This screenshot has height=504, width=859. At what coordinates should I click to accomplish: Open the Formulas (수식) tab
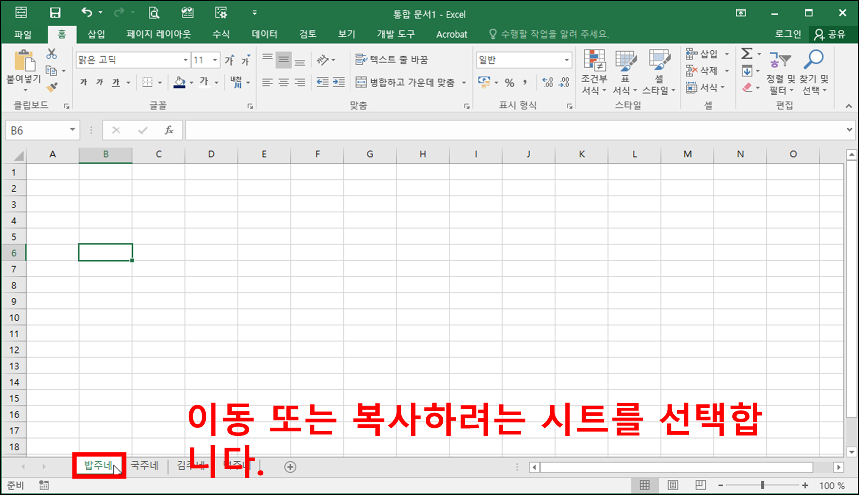(221, 34)
